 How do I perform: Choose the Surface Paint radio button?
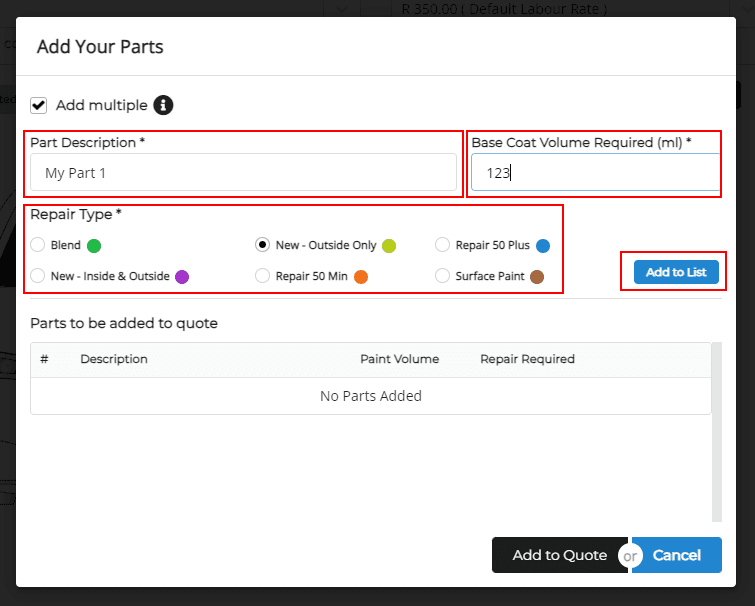click(x=443, y=276)
